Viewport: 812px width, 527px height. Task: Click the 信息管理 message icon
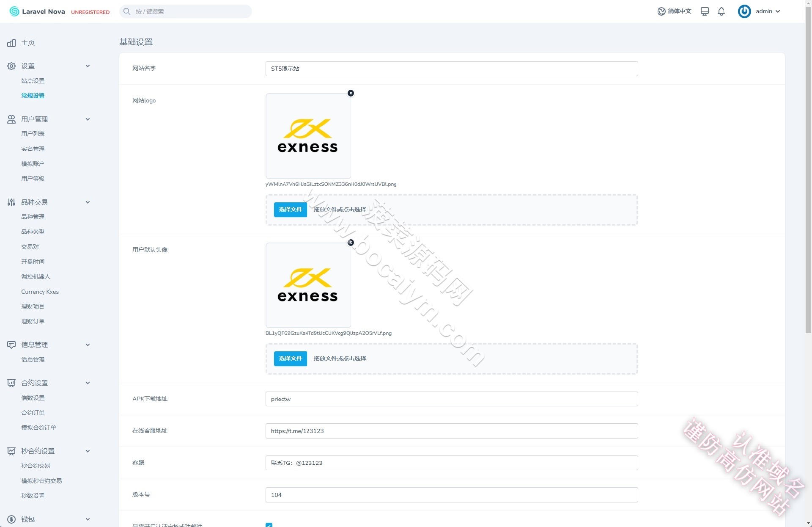point(11,345)
